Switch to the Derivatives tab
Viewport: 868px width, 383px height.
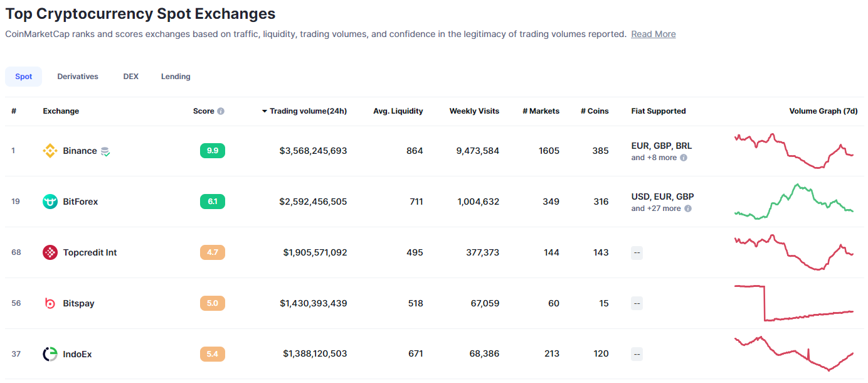pos(78,77)
